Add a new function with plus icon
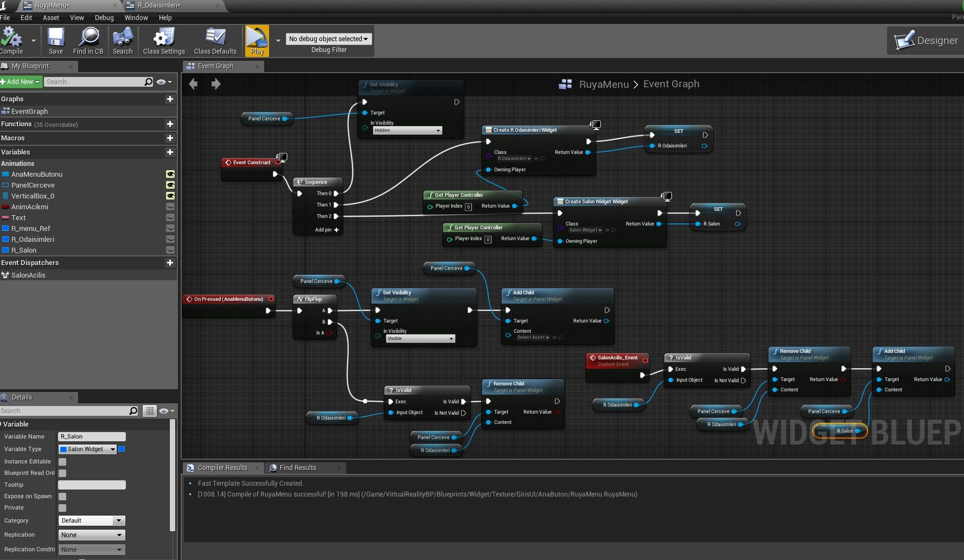This screenshot has height=560, width=964. pos(170,124)
